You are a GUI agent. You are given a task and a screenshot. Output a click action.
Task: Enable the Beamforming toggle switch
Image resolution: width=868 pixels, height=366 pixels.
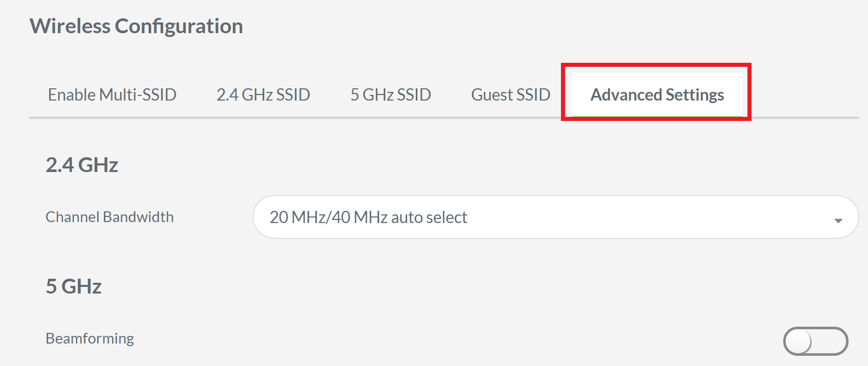816,341
